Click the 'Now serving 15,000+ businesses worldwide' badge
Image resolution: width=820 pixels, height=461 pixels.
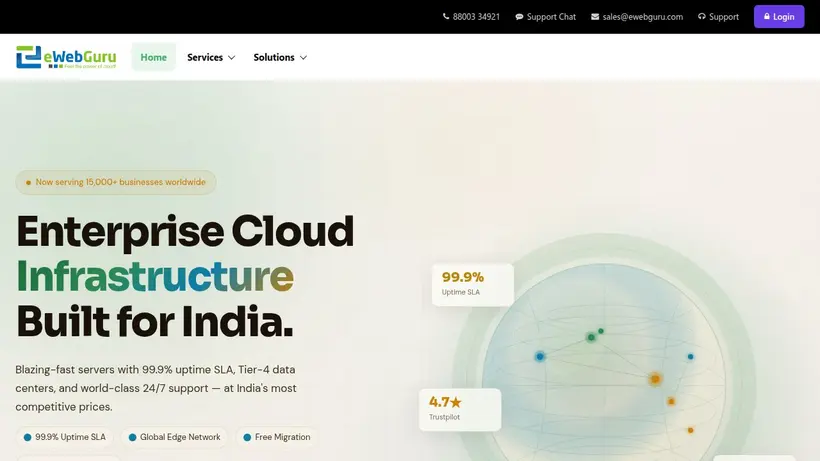tap(116, 182)
